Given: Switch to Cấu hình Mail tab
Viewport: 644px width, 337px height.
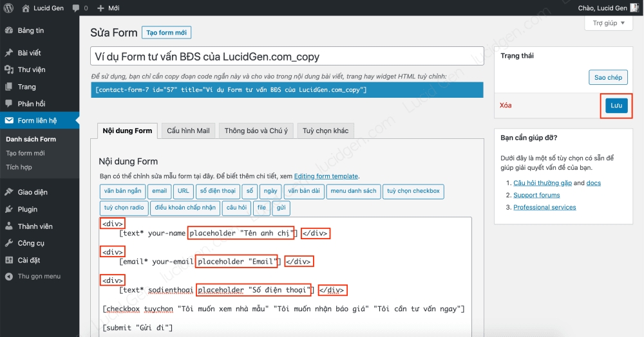Looking at the screenshot, I should pos(188,131).
